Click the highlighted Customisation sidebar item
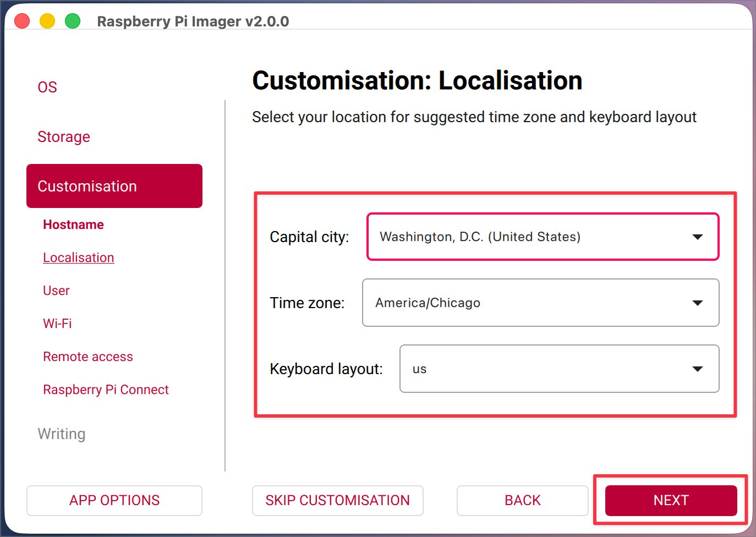The height and width of the screenshot is (537, 756). click(114, 186)
